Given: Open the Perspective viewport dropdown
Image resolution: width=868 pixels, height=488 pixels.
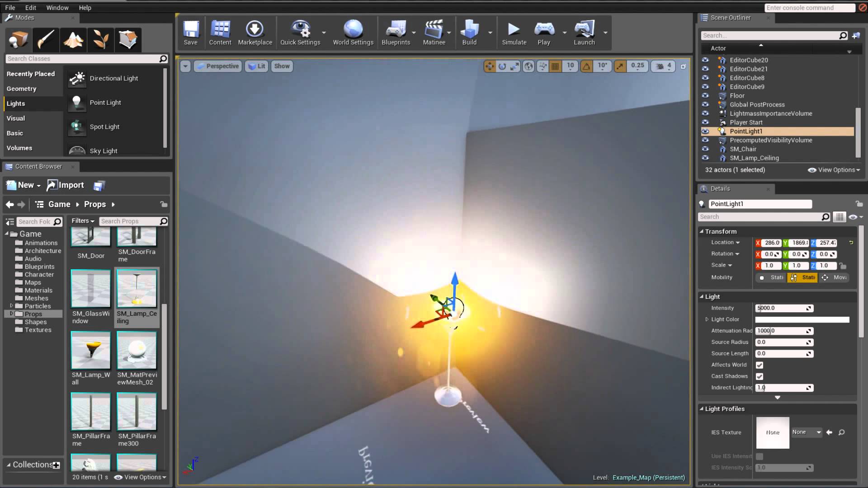Looking at the screenshot, I should pos(217,66).
